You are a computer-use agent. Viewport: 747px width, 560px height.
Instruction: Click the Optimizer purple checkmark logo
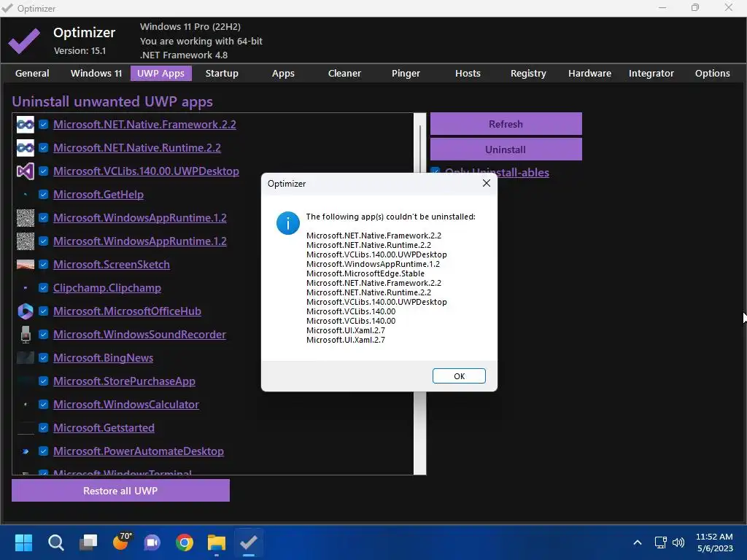pos(24,41)
